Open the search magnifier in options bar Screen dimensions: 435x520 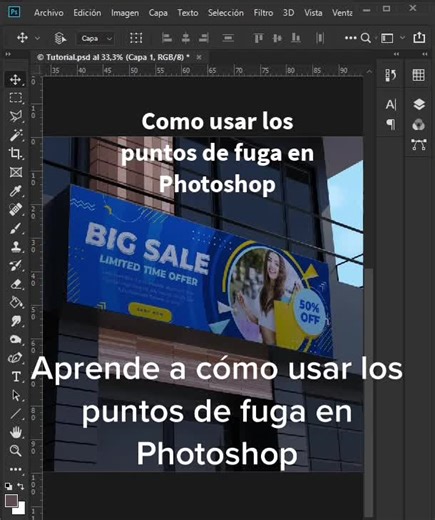(366, 38)
